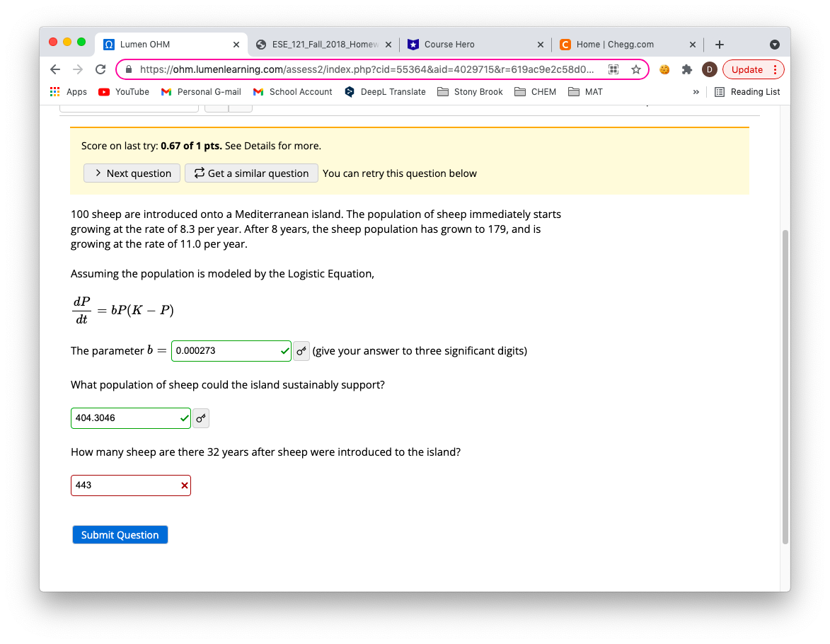
Task: Click the padlock-style answer tip icon beside parameter b
Action: click(x=301, y=350)
